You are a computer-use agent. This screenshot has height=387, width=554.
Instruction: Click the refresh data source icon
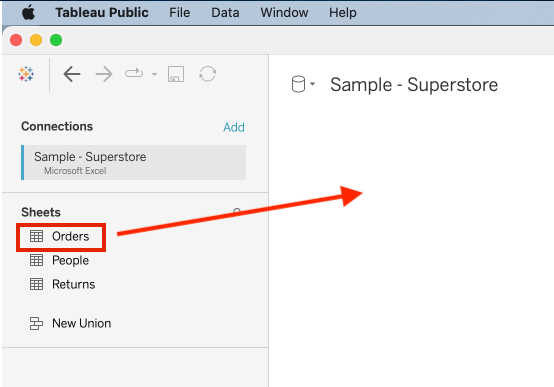(207, 74)
